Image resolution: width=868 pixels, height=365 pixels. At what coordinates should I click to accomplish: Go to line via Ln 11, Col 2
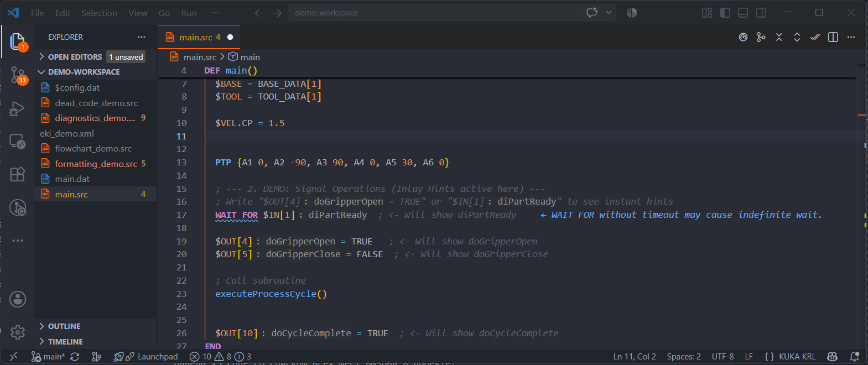pos(635,357)
